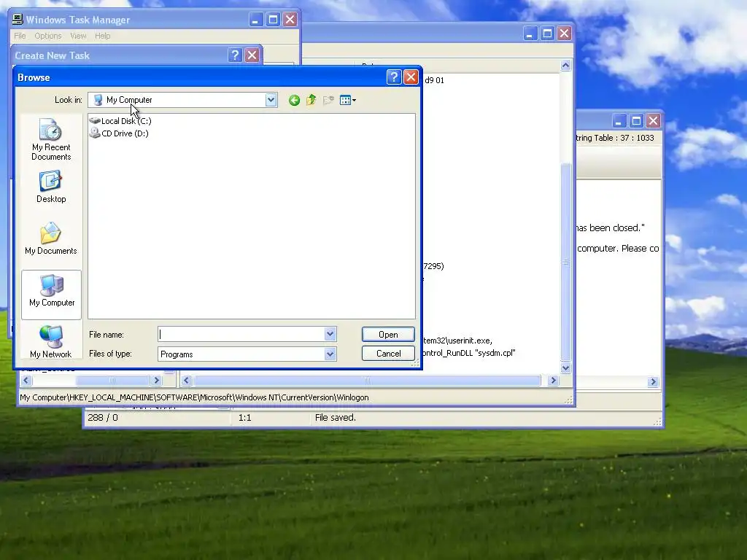Close the Create New Task dialog
This screenshot has height=560, width=747.
click(x=252, y=55)
